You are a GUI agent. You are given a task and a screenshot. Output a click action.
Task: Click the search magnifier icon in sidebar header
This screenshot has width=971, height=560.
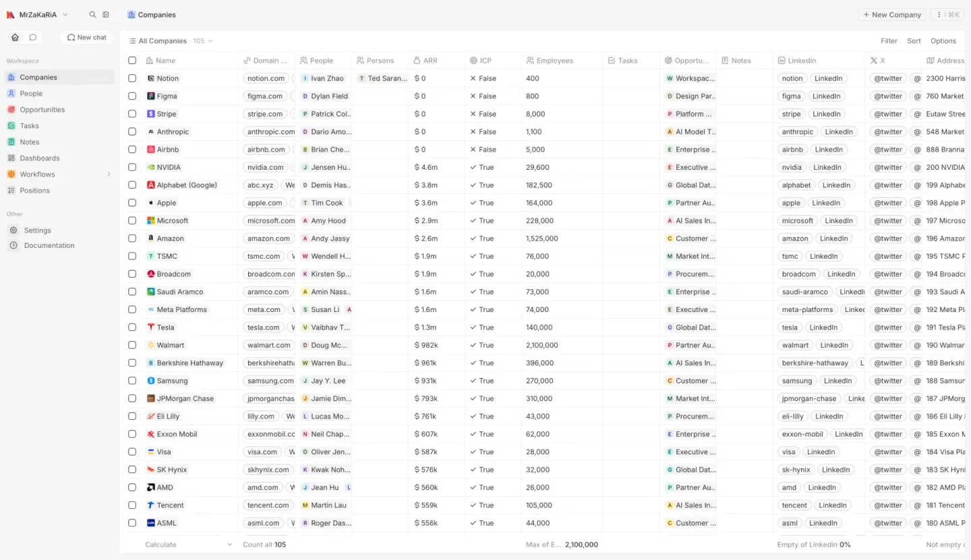(x=92, y=15)
